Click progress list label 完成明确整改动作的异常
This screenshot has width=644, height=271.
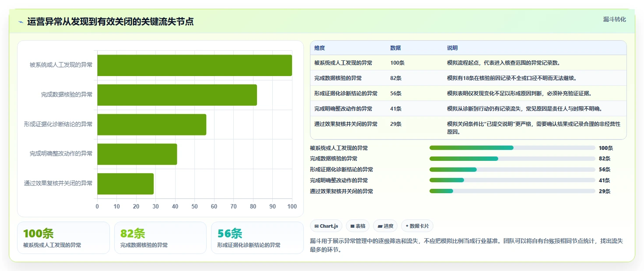tap(339, 180)
